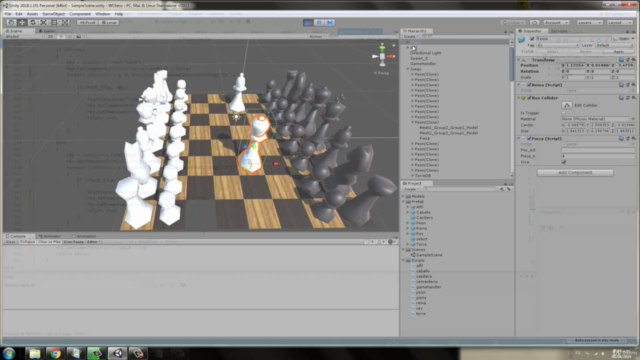Disable the Box Collider component checkbox

pos(529,98)
